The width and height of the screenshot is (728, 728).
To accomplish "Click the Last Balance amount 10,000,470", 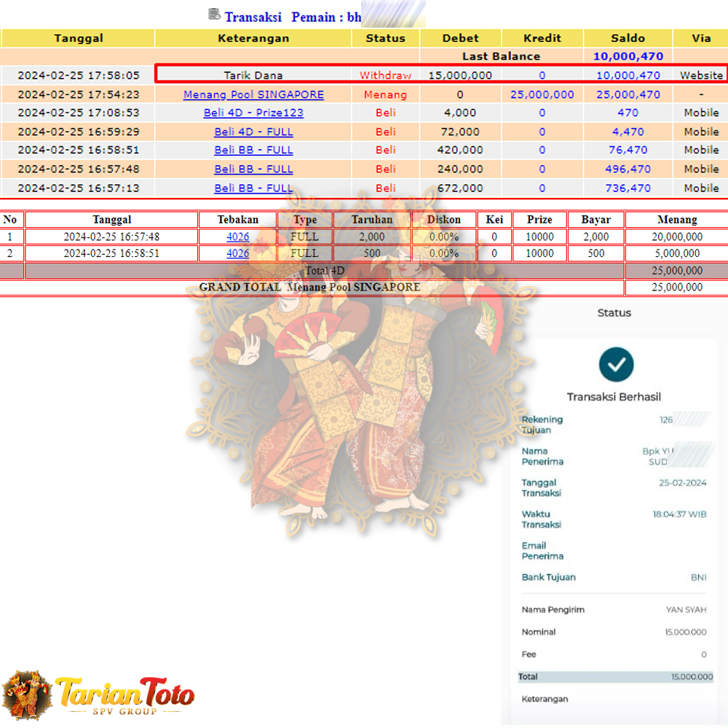I will (627, 56).
